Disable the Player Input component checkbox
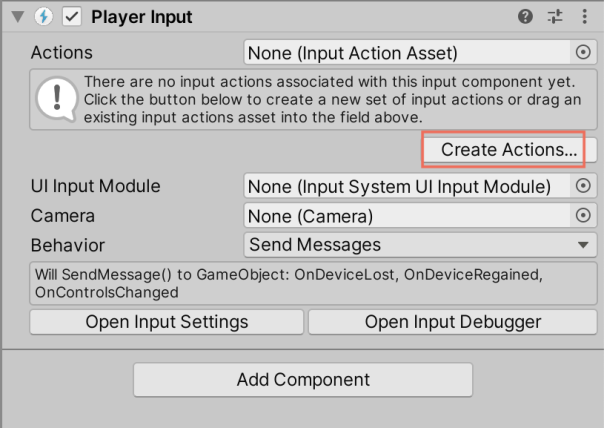Screen dimensions: 604x428 click(x=71, y=17)
